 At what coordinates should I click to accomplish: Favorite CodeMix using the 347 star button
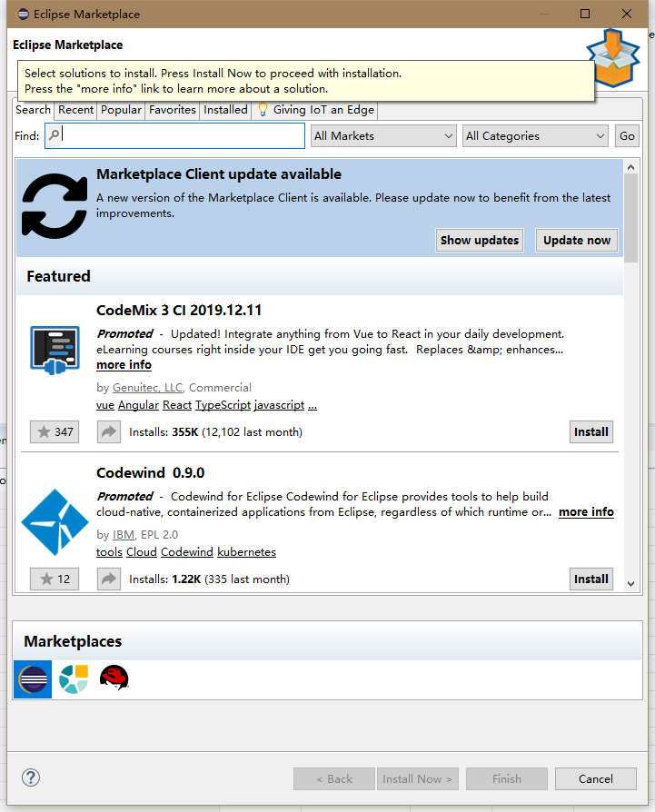click(x=55, y=432)
